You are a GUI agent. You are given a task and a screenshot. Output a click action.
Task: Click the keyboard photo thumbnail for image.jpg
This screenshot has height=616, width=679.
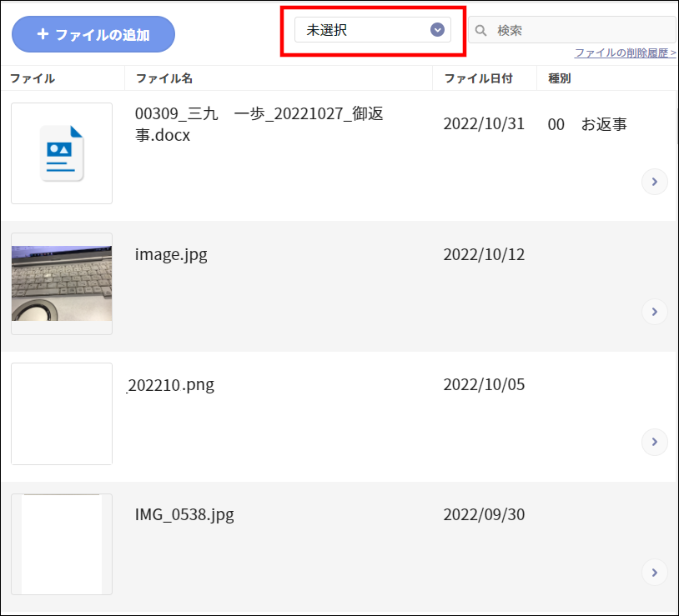coord(61,283)
